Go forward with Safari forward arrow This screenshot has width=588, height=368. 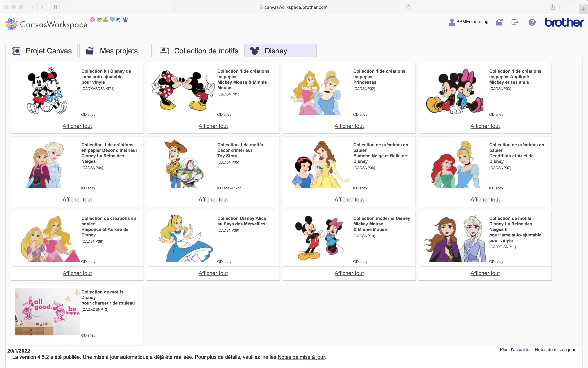pyautogui.click(x=42, y=7)
